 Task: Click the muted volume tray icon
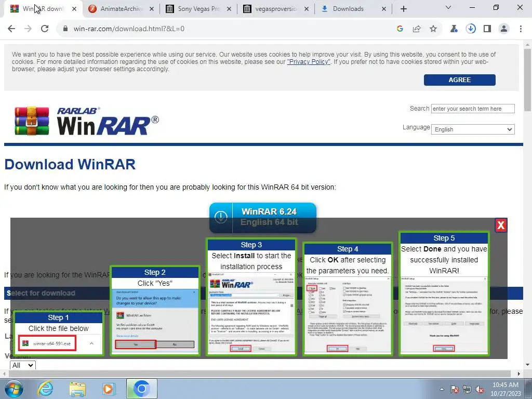click(x=480, y=389)
